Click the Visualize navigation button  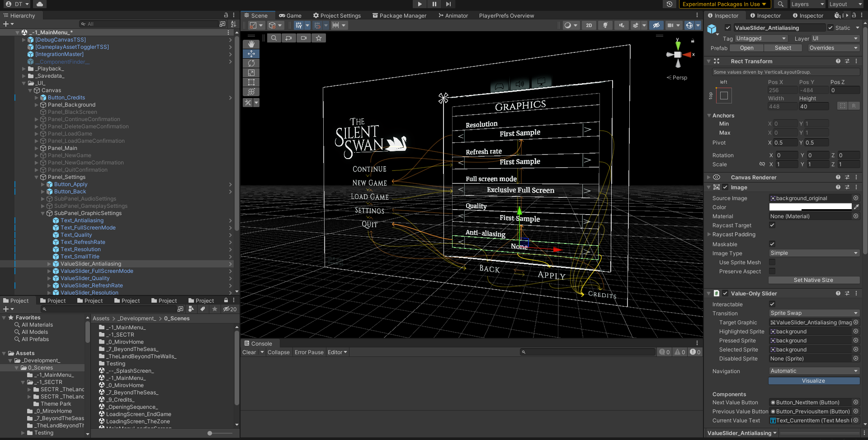pos(813,381)
